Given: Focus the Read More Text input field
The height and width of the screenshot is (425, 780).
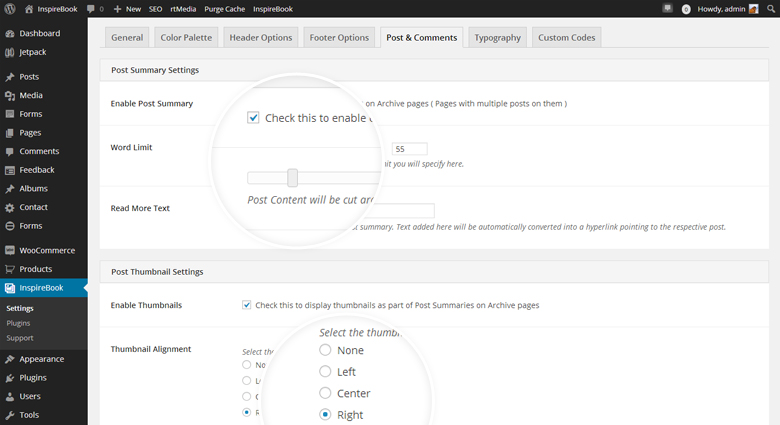Looking at the screenshot, I should pos(400,211).
